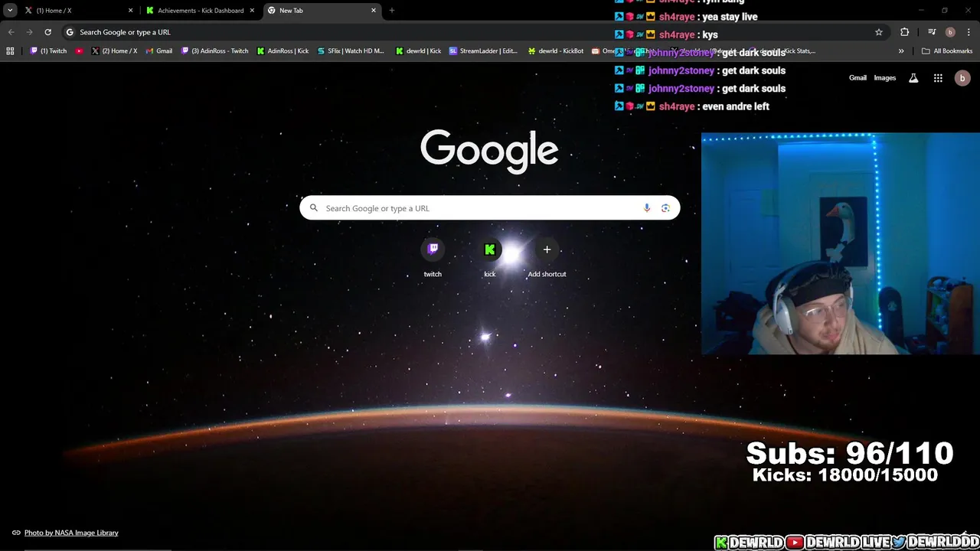980x551 pixels.
Task: Add a shortcut with plus tile
Action: click(x=547, y=259)
